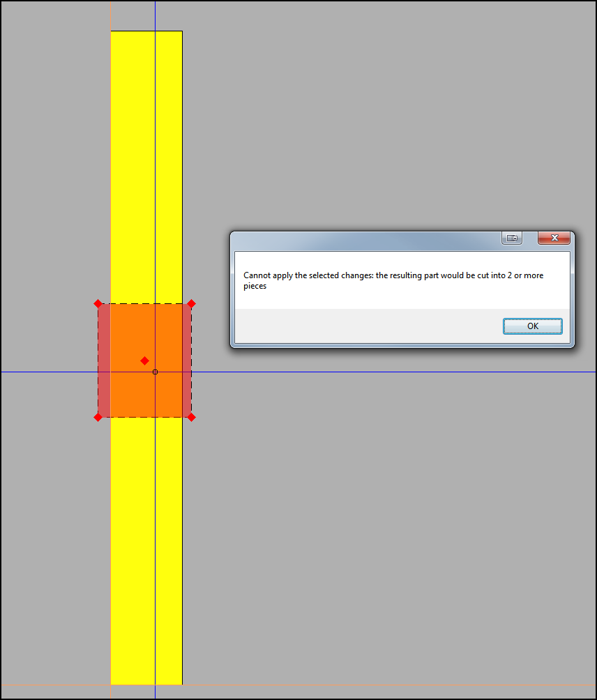Select the top-left red diamond handle
Viewport: 597px width, 700px height.
point(98,303)
